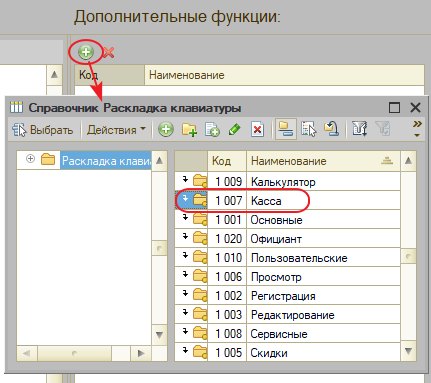Create new group folder icon
Screen dimensions: 431x383
point(189,130)
